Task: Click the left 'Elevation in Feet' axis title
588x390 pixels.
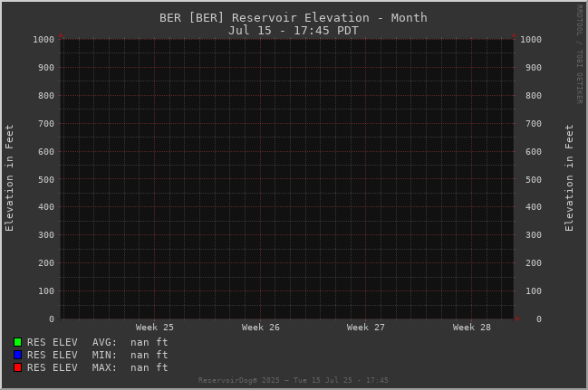Action: coord(9,178)
